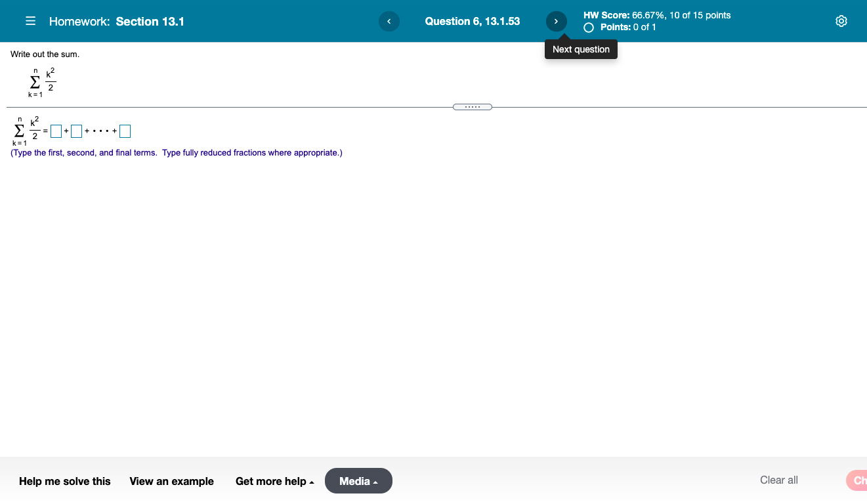The image size is (867, 504).
Task: Click the Points status circle icon
Action: 589,28
